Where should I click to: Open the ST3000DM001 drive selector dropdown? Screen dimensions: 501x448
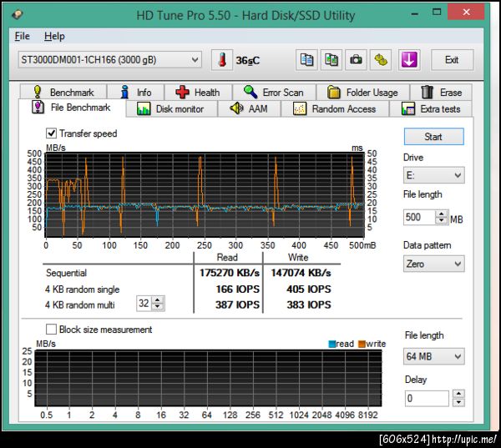[x=110, y=60]
